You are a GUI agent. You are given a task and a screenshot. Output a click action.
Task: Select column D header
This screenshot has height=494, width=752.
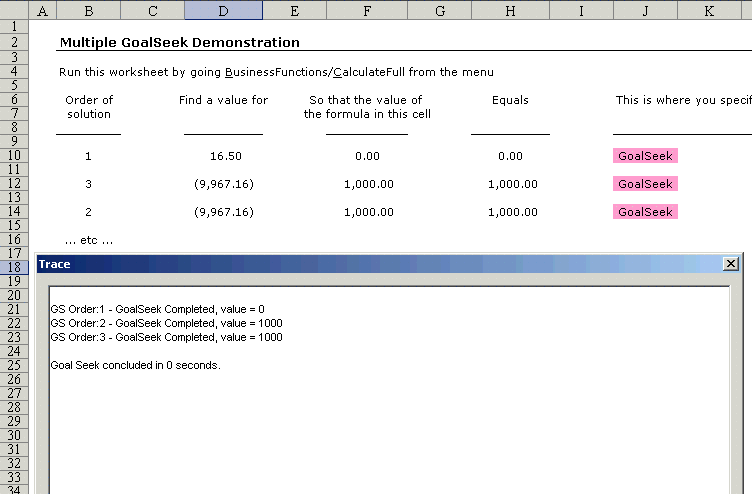[223, 10]
